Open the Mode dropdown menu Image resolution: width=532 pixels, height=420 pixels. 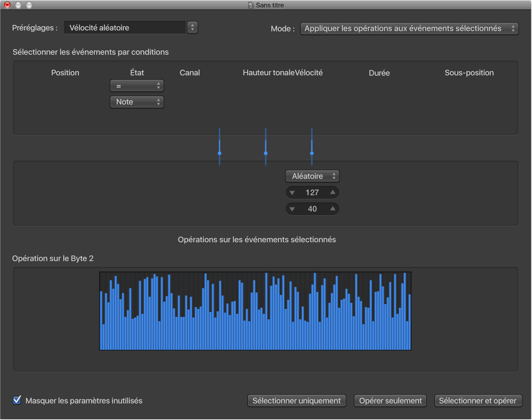(x=409, y=29)
